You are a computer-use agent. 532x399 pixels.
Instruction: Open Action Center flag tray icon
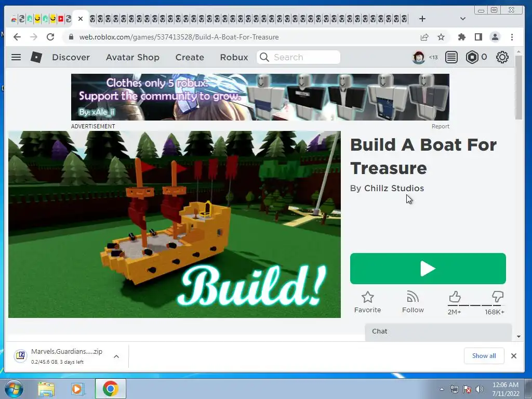tap(467, 389)
